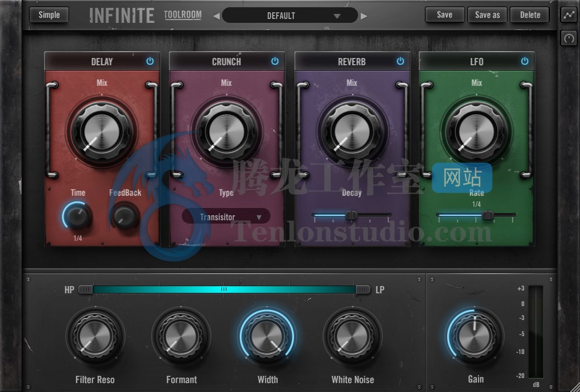
Task: Click the Formant knob
Action: (181, 337)
